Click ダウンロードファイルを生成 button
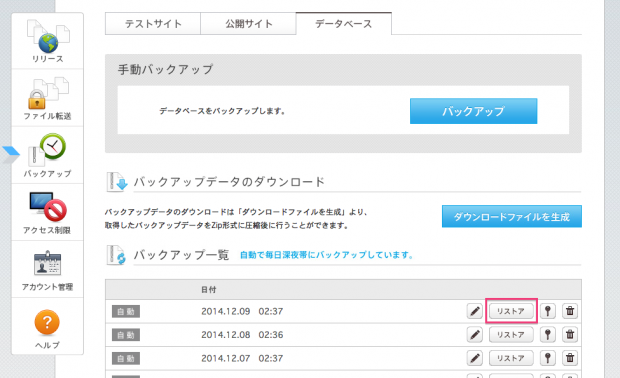The width and height of the screenshot is (620, 378). pyautogui.click(x=512, y=216)
